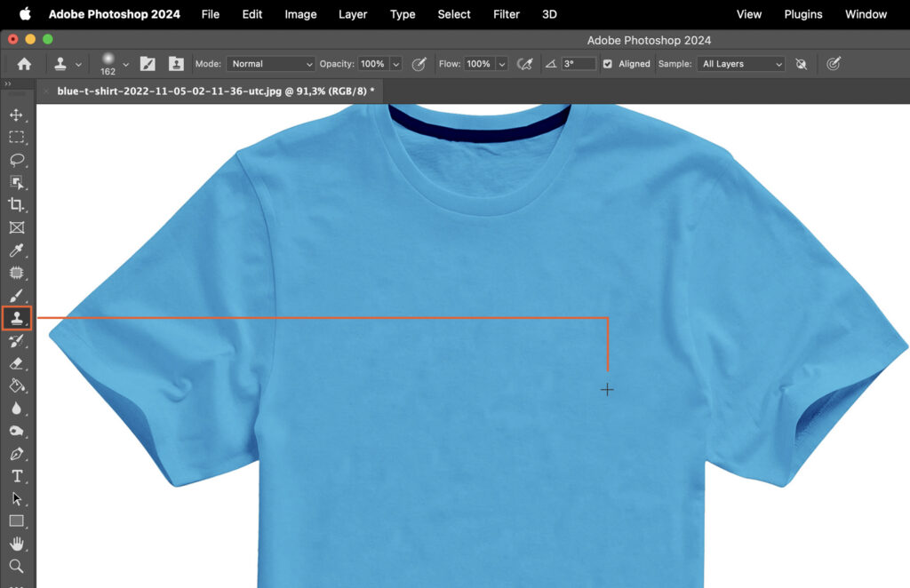Open the Filter menu

(x=506, y=14)
